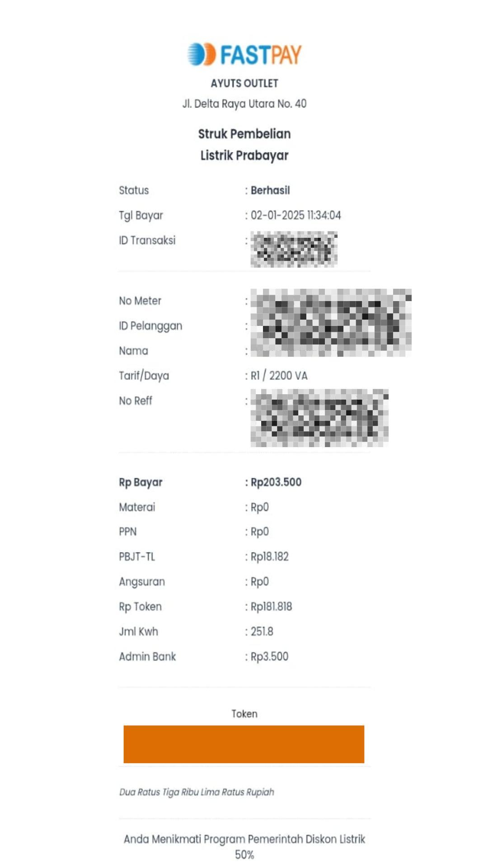Screen dimensions: 488x868
Task: Click the Diskon Listrik 50% notice
Action: point(244,846)
